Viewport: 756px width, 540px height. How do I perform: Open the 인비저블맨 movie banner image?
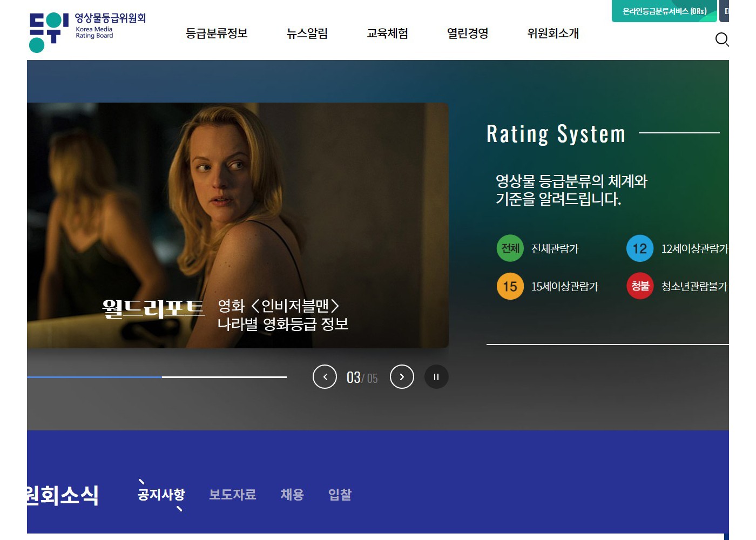point(238,216)
